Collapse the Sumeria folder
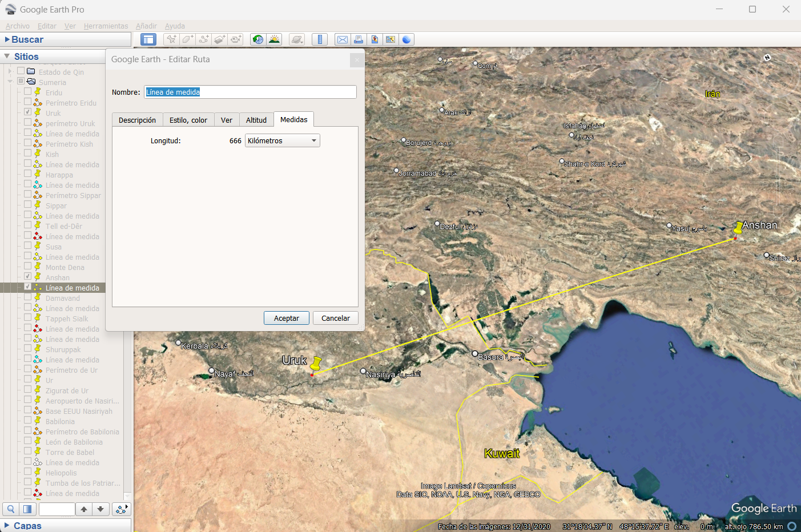This screenshot has width=801, height=532. (x=10, y=82)
